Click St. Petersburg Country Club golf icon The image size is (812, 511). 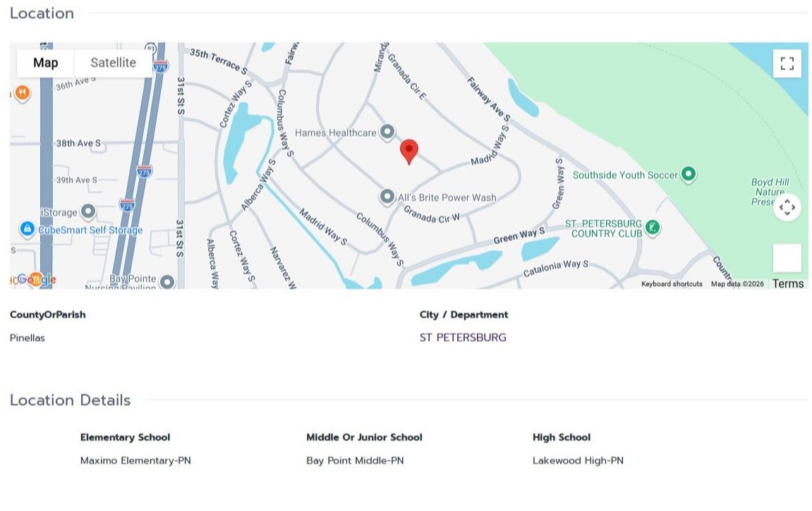point(653,228)
